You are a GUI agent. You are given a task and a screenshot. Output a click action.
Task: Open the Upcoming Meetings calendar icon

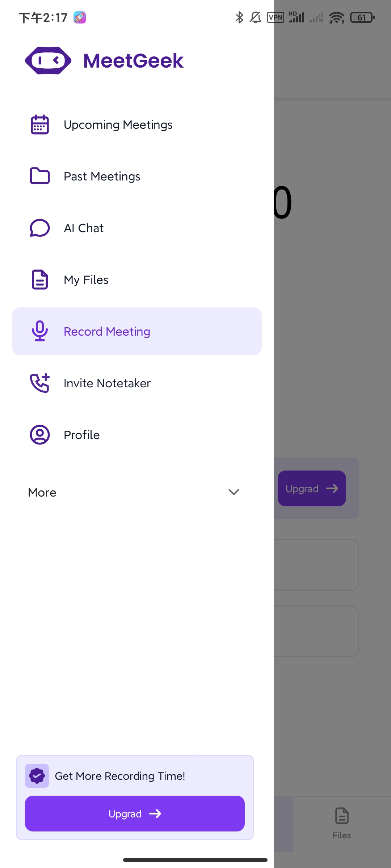[x=40, y=125]
